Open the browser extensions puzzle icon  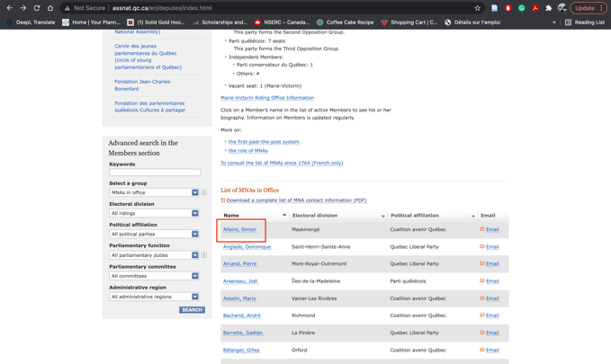pyautogui.click(x=549, y=8)
